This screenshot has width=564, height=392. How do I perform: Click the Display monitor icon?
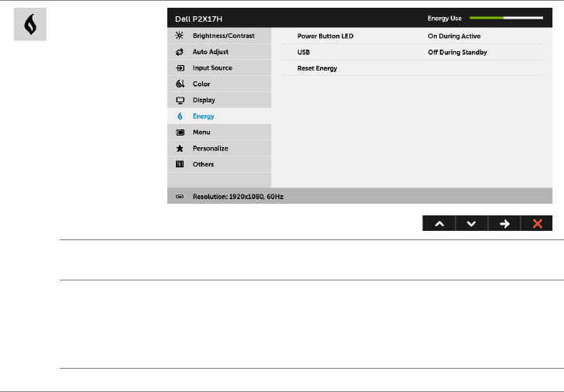(x=180, y=101)
